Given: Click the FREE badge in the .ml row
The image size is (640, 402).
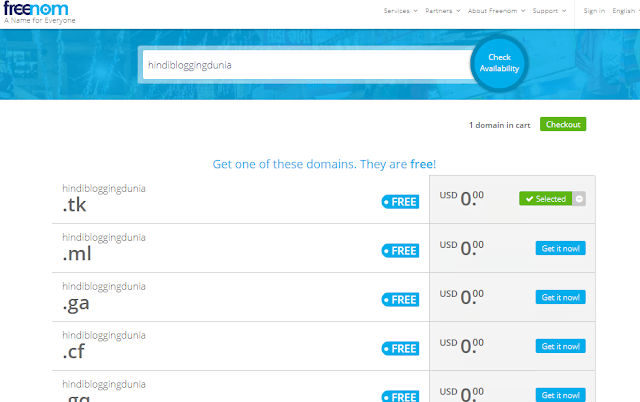Looking at the screenshot, I should [x=400, y=251].
